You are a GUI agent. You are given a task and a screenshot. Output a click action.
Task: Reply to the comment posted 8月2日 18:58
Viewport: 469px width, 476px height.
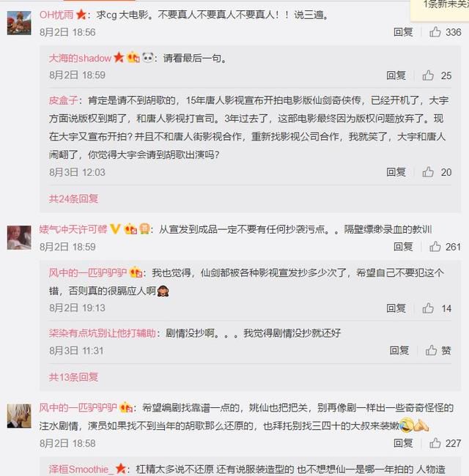pyautogui.click(x=403, y=443)
